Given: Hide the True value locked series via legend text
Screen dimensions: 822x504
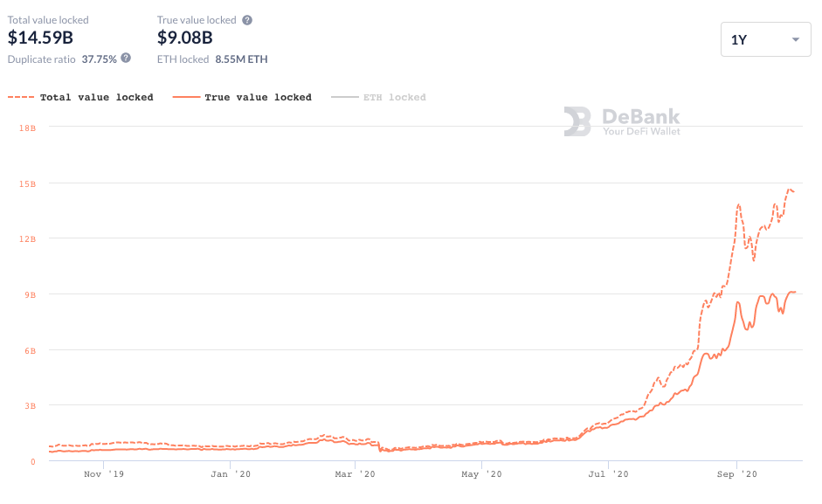Looking at the screenshot, I should pos(258,98).
